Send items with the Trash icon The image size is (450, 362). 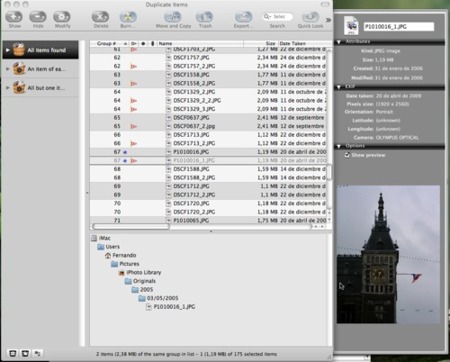click(x=205, y=17)
